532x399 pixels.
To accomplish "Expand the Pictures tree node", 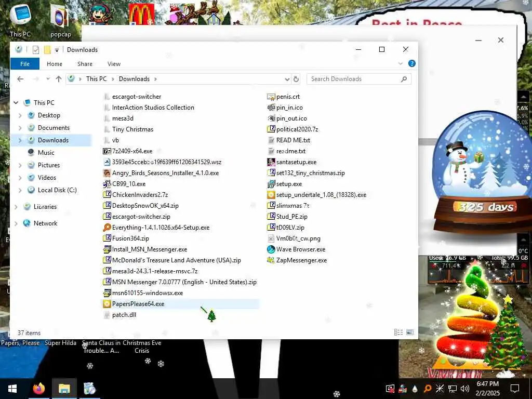I will [20, 165].
